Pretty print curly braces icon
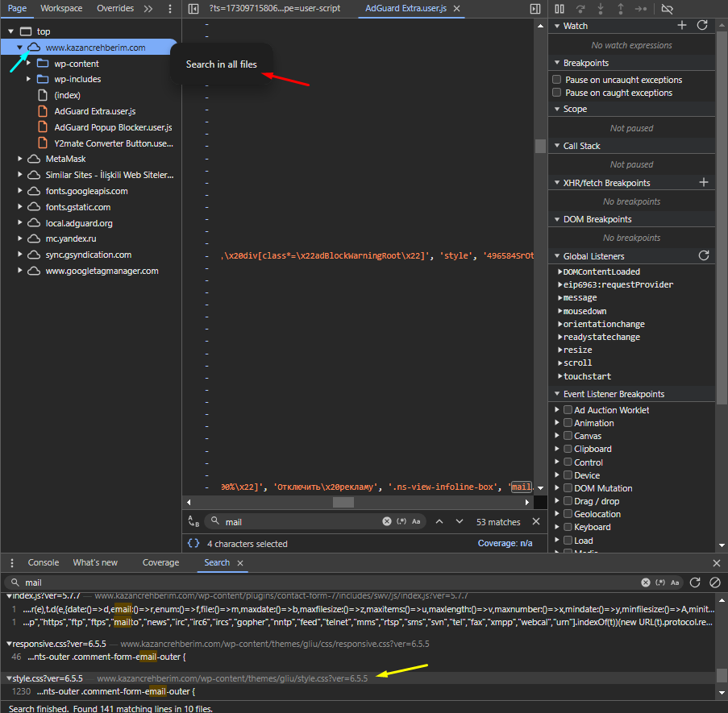 click(x=193, y=543)
